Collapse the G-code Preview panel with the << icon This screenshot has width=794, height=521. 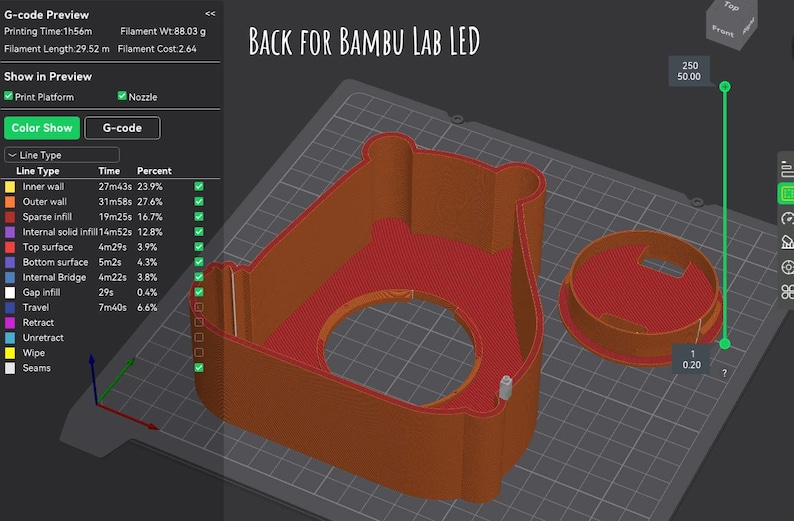point(210,14)
